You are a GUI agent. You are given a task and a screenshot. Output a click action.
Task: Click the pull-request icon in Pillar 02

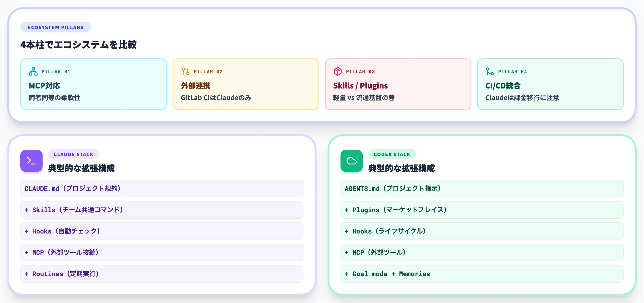[185, 71]
